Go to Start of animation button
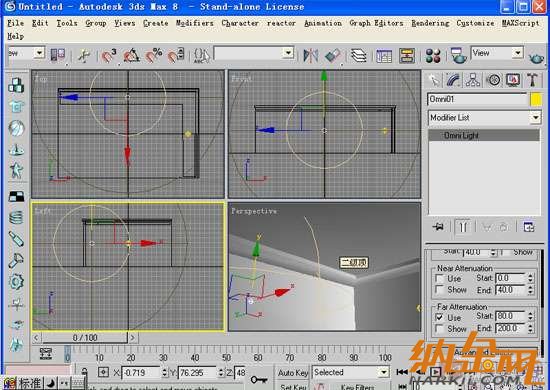This screenshot has height=390, width=550. click(402, 372)
